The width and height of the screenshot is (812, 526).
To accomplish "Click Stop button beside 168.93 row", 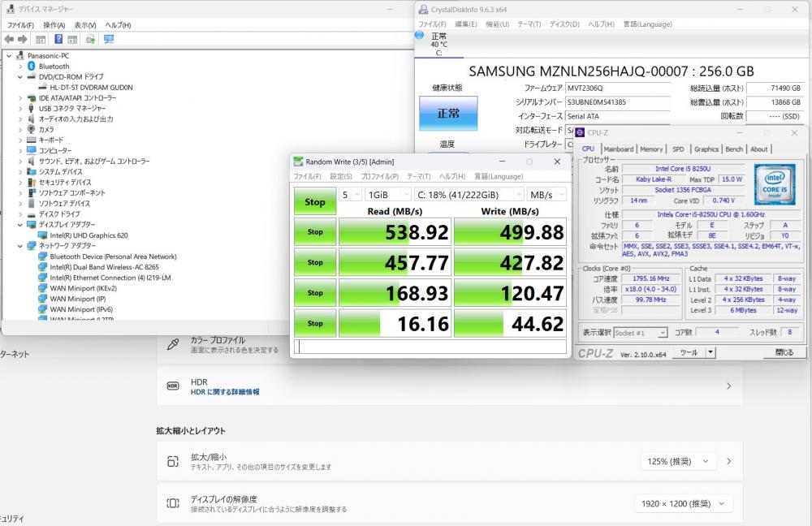I will click(315, 293).
